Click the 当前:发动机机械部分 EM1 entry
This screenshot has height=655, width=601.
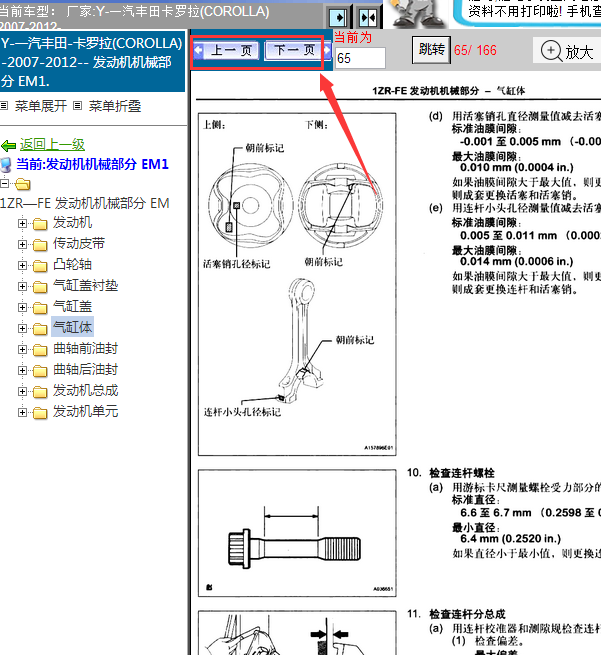click(92, 164)
